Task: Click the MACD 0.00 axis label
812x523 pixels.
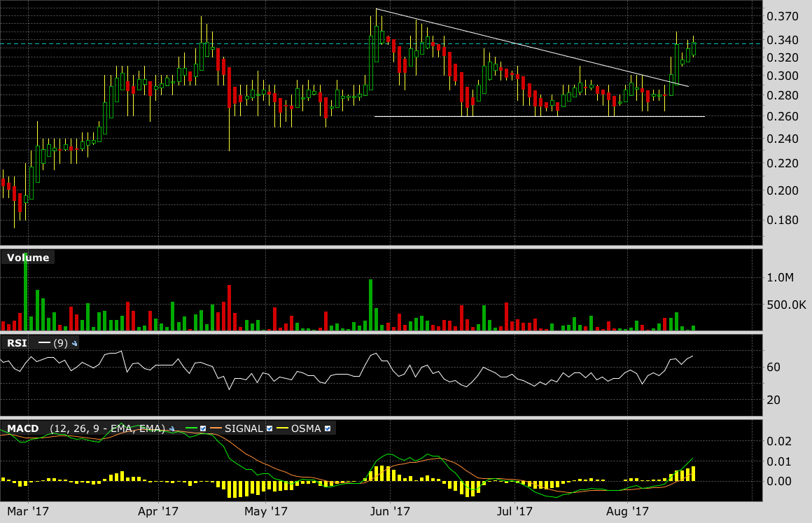Action: tap(779, 481)
